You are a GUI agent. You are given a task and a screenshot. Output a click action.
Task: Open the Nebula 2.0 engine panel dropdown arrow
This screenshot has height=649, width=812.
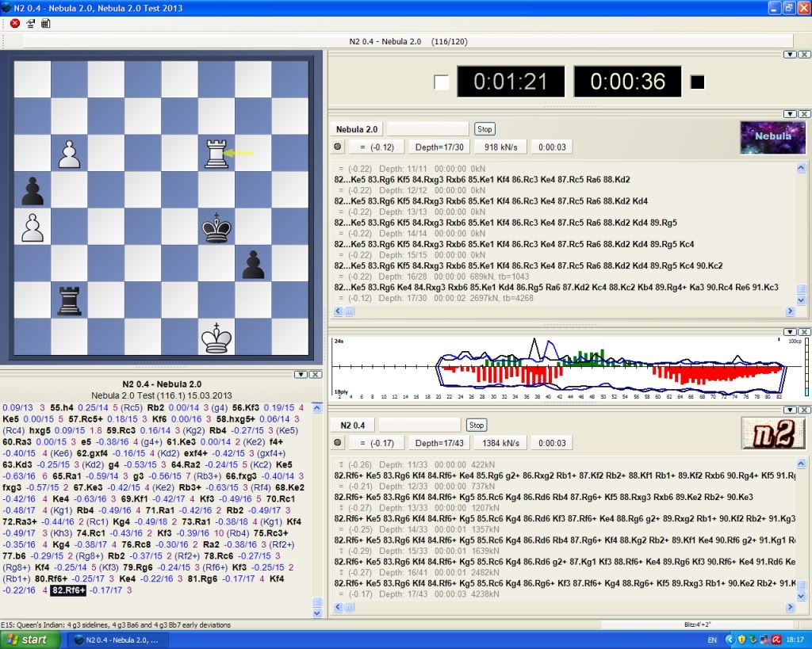[789, 110]
